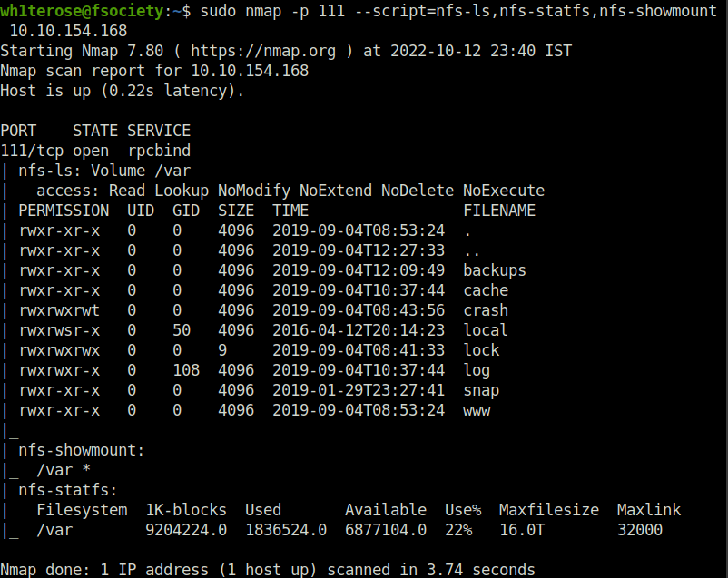Select the 111/tcp port entry
The image size is (728, 578).
(32, 151)
